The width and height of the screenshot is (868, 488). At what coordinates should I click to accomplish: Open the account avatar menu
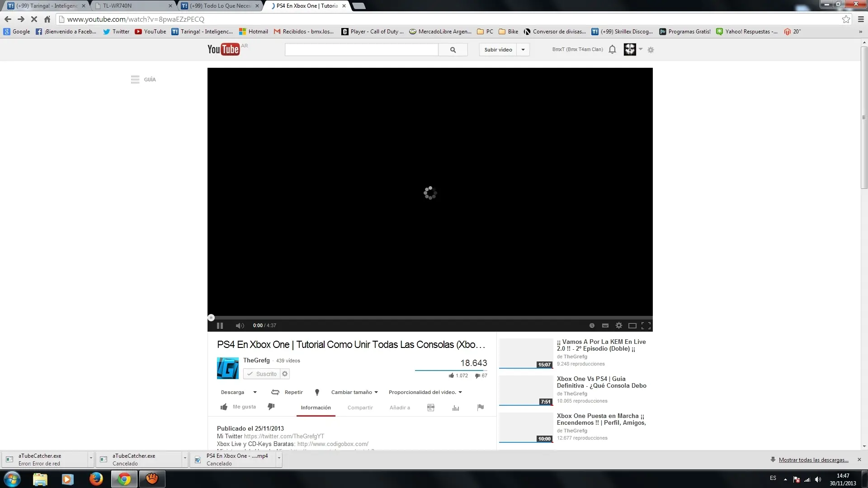click(x=630, y=49)
